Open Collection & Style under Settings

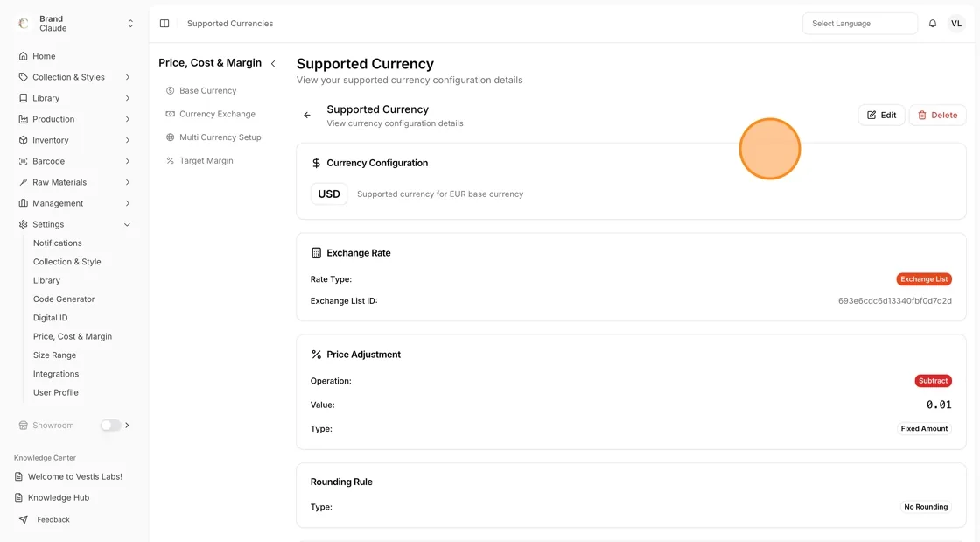[x=66, y=262]
